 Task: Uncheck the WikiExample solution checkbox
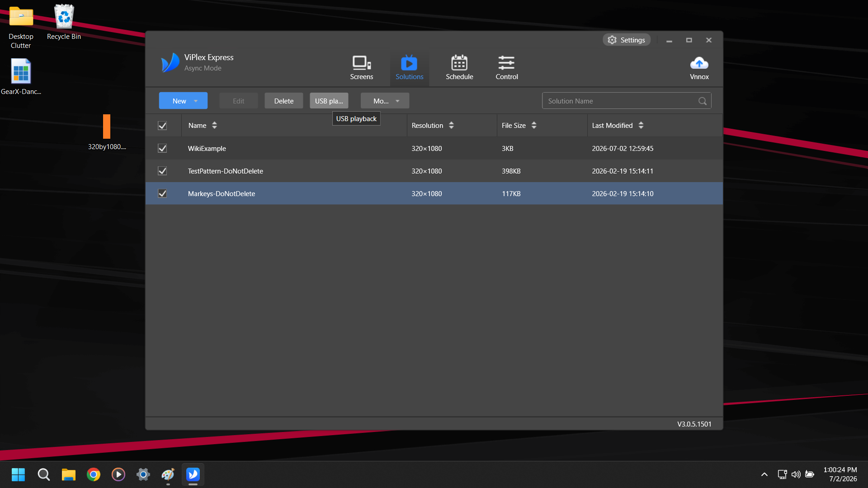[162, 148]
